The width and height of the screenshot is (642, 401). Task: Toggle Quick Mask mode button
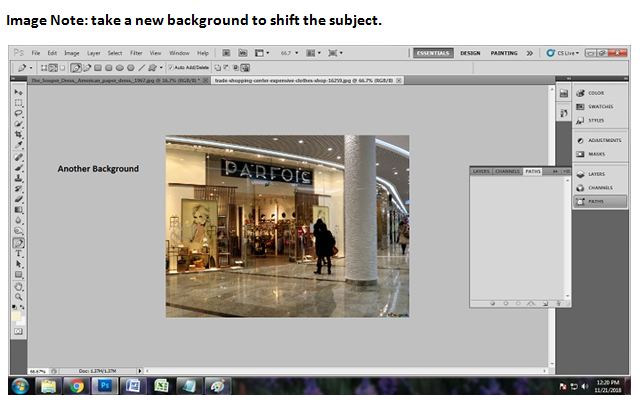[x=18, y=331]
